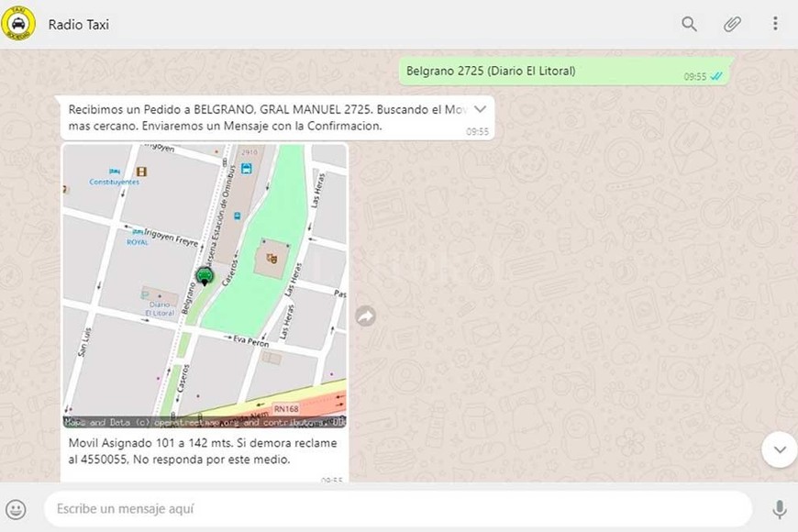Expand the options chevron on the confirmation message
Screen dimensions: 798x532
(x=480, y=108)
